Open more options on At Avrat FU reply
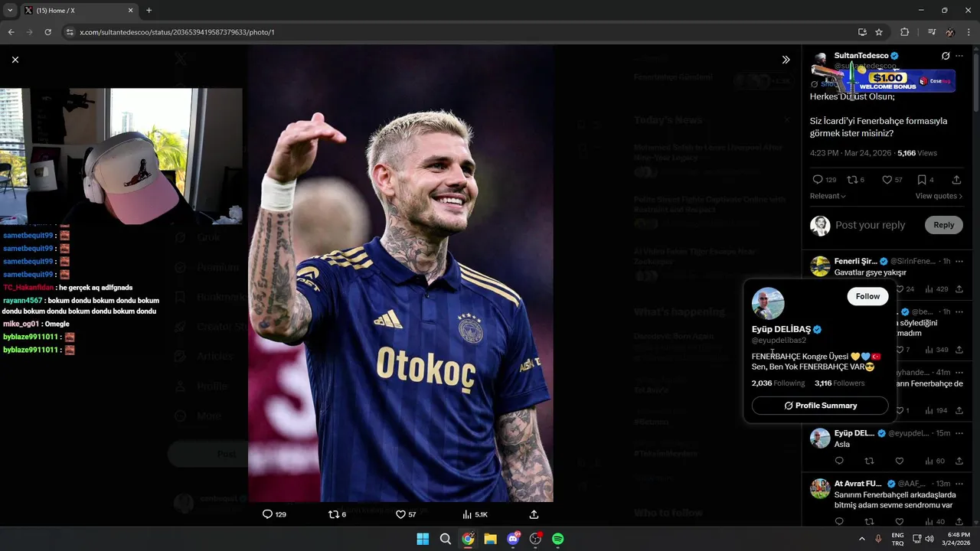This screenshot has width=980, height=551. (959, 484)
